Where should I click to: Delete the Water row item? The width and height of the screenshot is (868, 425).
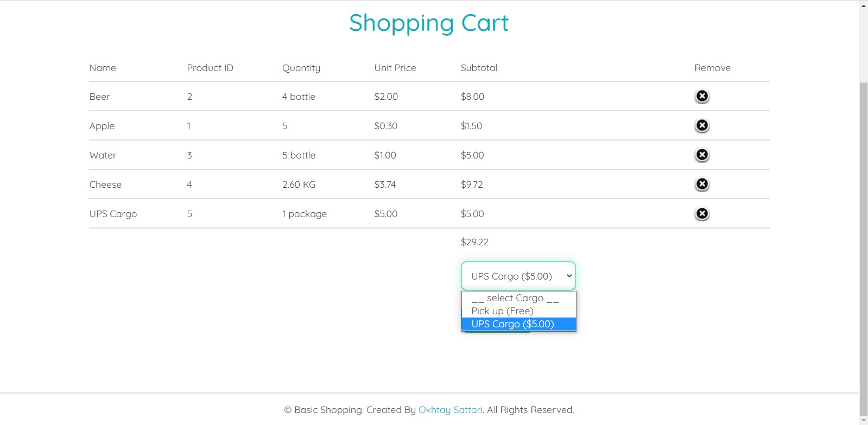click(x=702, y=155)
